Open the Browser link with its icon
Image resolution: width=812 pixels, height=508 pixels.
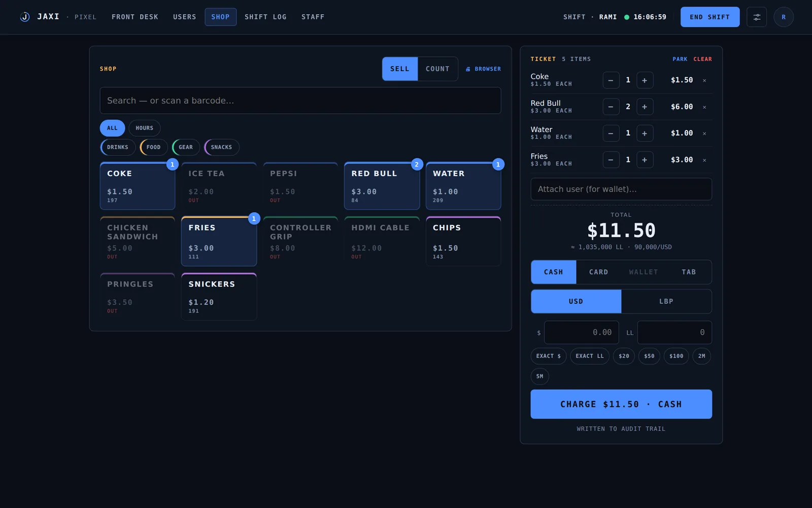tap(483, 69)
